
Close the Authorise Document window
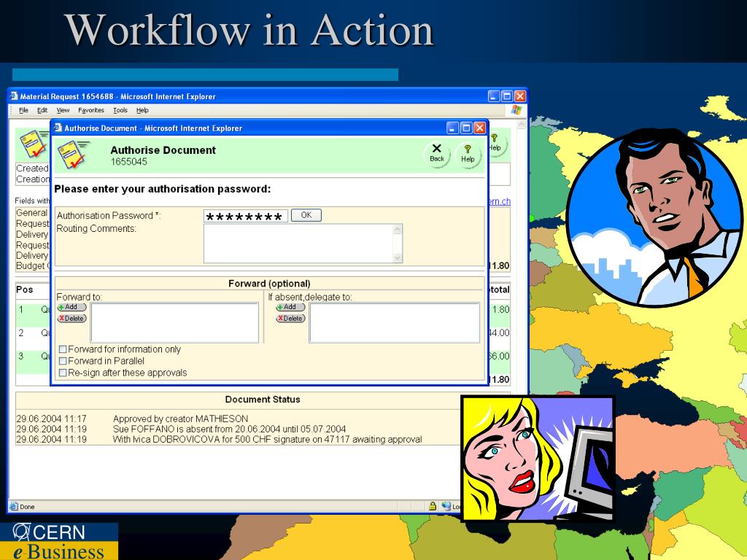click(480, 128)
